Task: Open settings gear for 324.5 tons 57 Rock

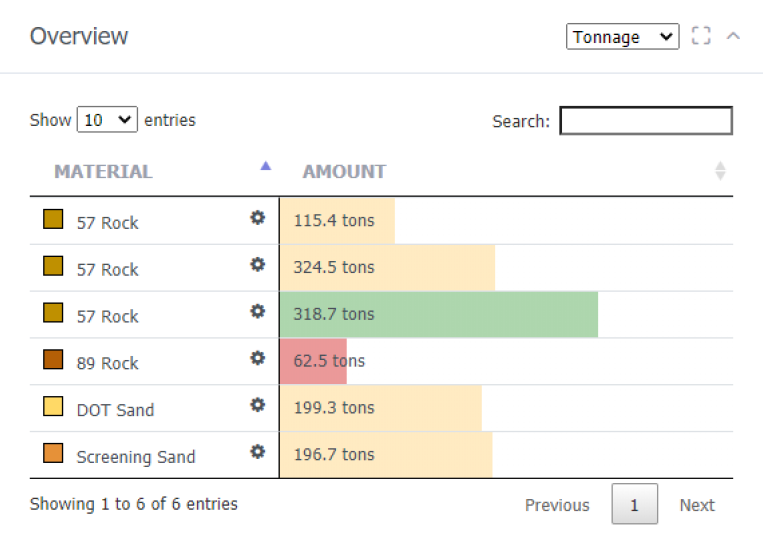Action: coord(257,264)
